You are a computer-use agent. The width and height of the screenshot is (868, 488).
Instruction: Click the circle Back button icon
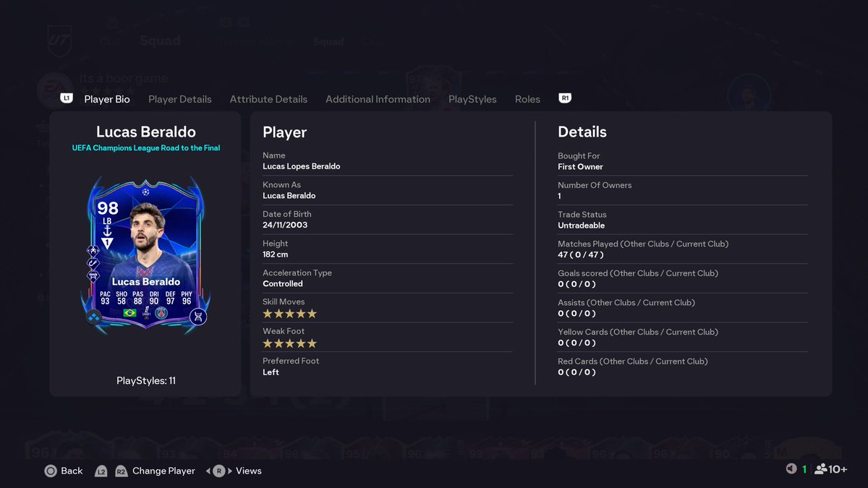tap(51, 471)
